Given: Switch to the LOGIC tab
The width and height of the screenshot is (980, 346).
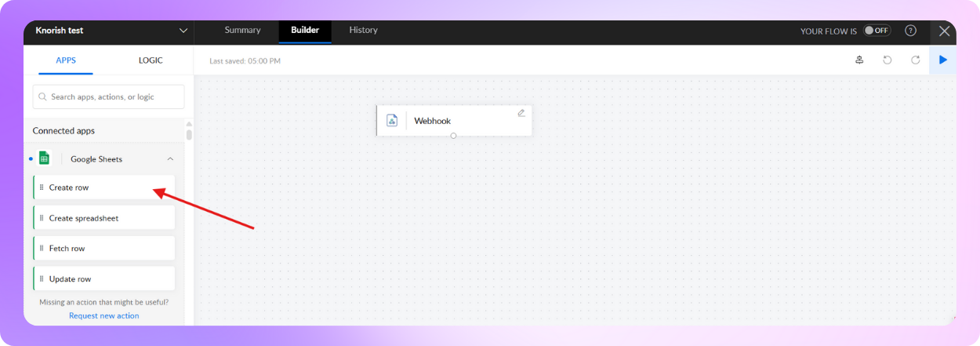Looking at the screenshot, I should [x=151, y=60].
